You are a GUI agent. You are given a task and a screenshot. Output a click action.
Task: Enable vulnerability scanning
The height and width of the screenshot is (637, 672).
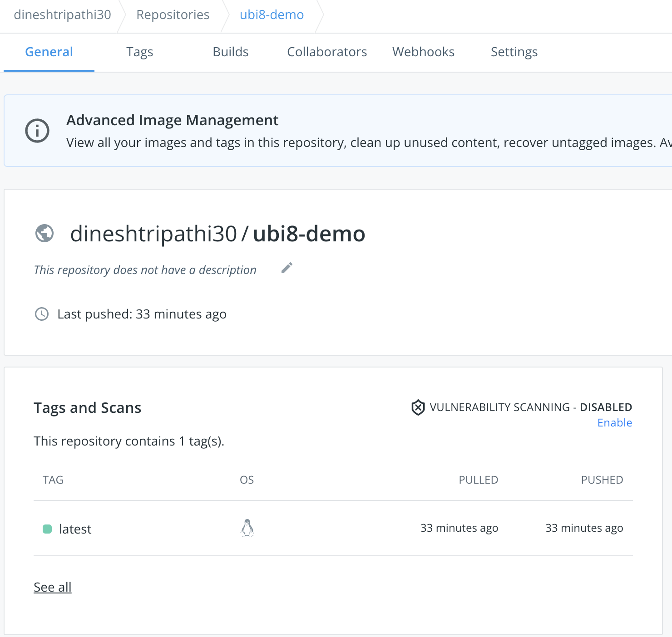tap(614, 422)
